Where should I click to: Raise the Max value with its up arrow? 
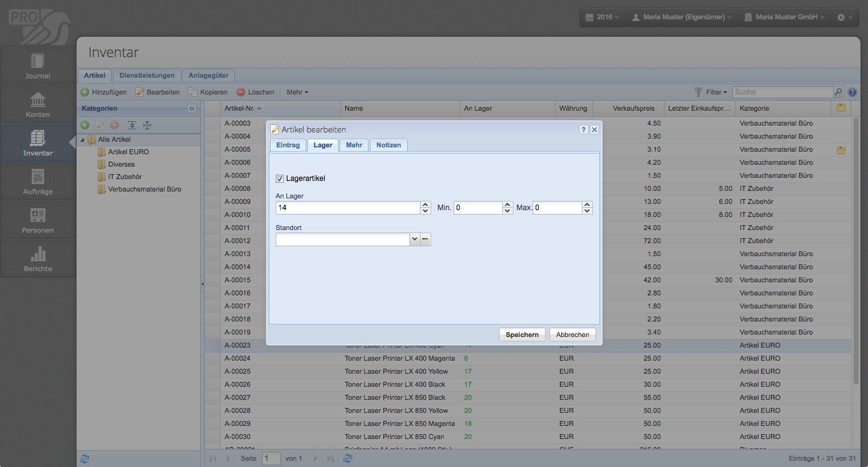coord(586,204)
